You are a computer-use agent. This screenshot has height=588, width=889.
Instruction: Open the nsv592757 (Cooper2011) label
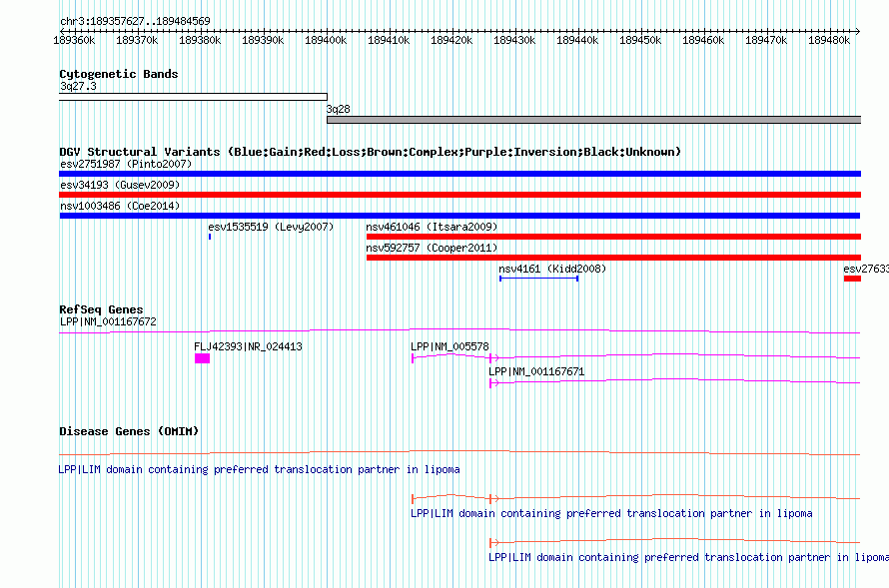click(432, 248)
